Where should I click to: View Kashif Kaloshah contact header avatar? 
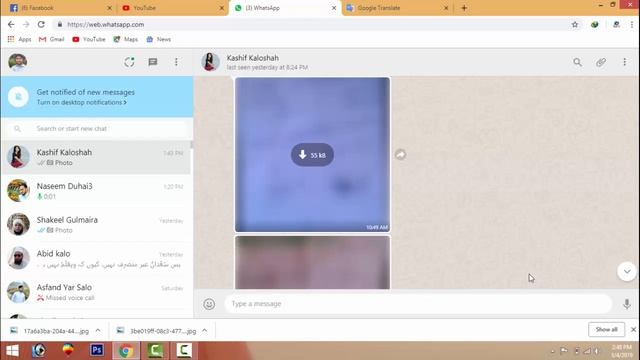pos(210,62)
